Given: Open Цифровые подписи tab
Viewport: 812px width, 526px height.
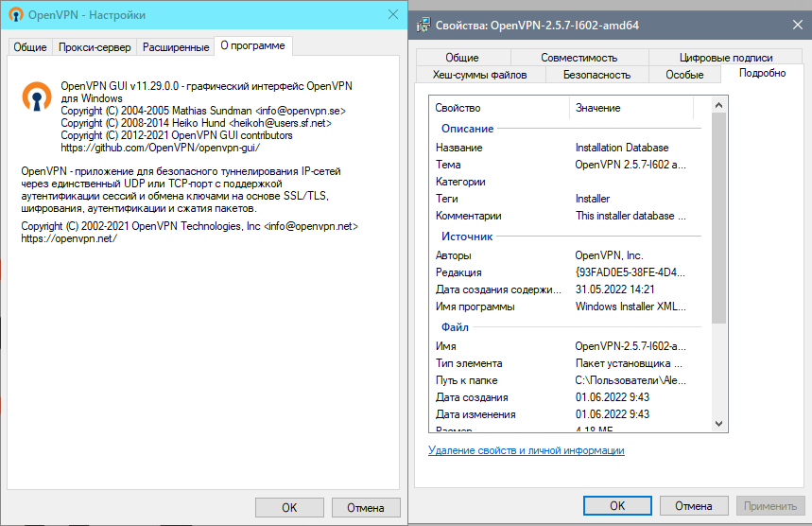Looking at the screenshot, I should 726,58.
